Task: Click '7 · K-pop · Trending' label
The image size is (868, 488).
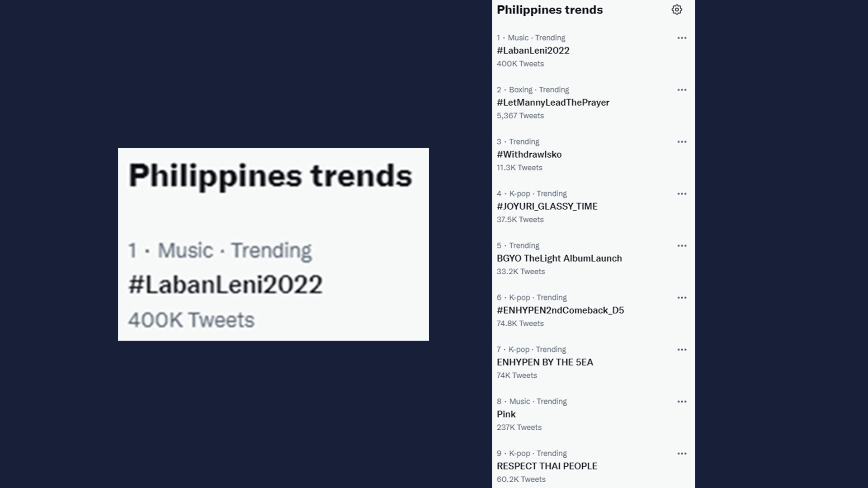Action: click(x=531, y=350)
